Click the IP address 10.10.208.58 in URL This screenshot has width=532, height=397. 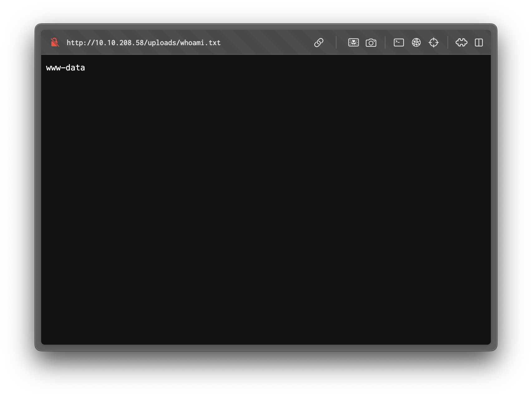tap(119, 43)
